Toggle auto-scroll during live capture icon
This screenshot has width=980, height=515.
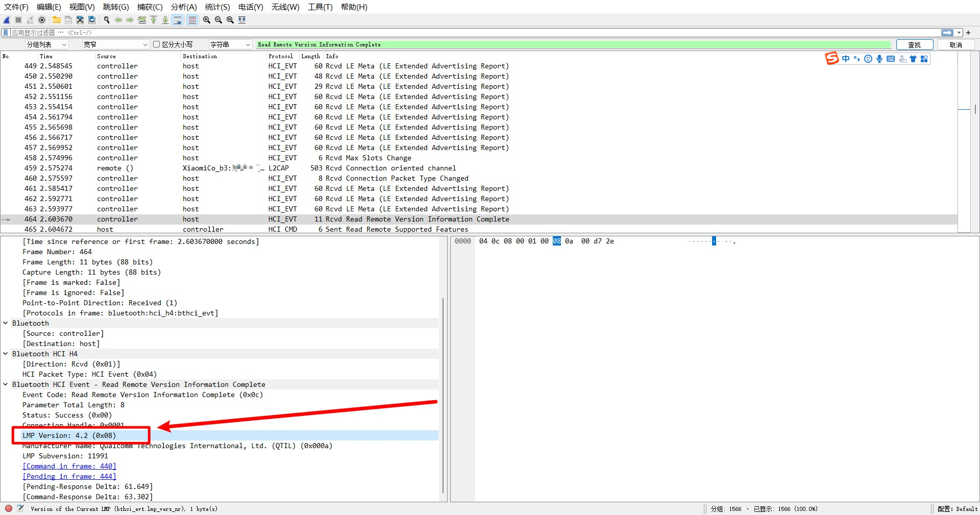click(178, 20)
